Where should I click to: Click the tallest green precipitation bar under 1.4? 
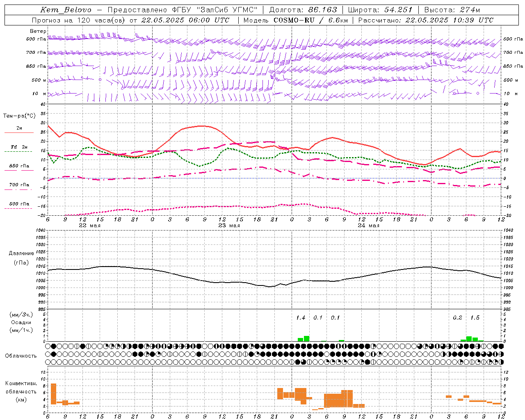306,338
